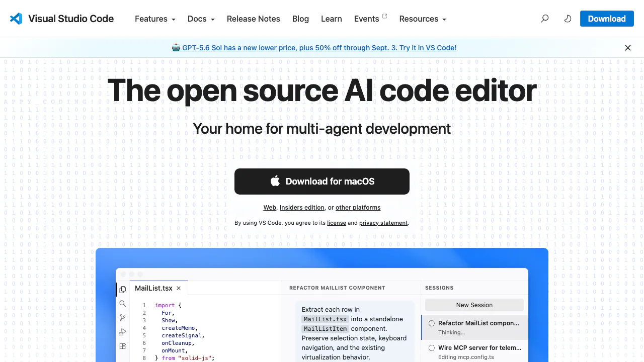The image size is (644, 362).
Task: Open the Search icon in editor sidebar
Action: [123, 304]
